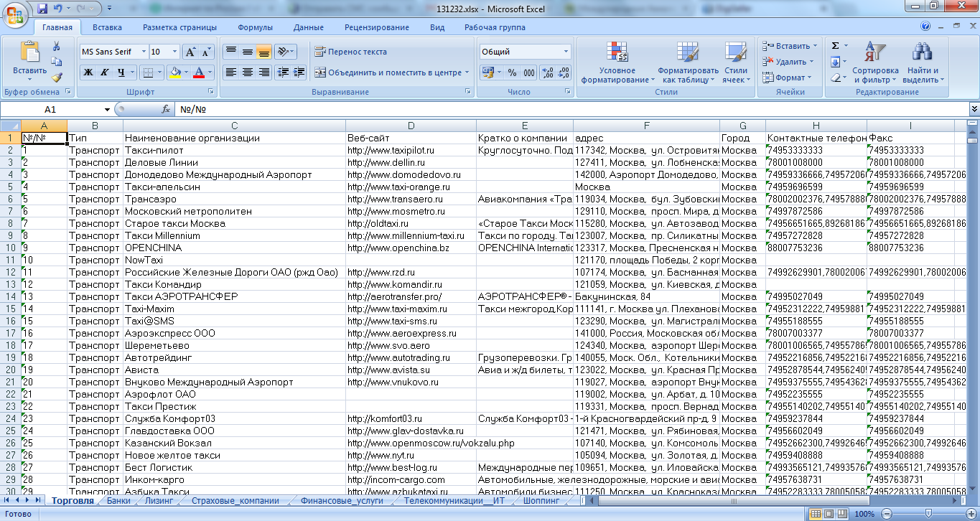Open Стили ячеек gallery

736,62
